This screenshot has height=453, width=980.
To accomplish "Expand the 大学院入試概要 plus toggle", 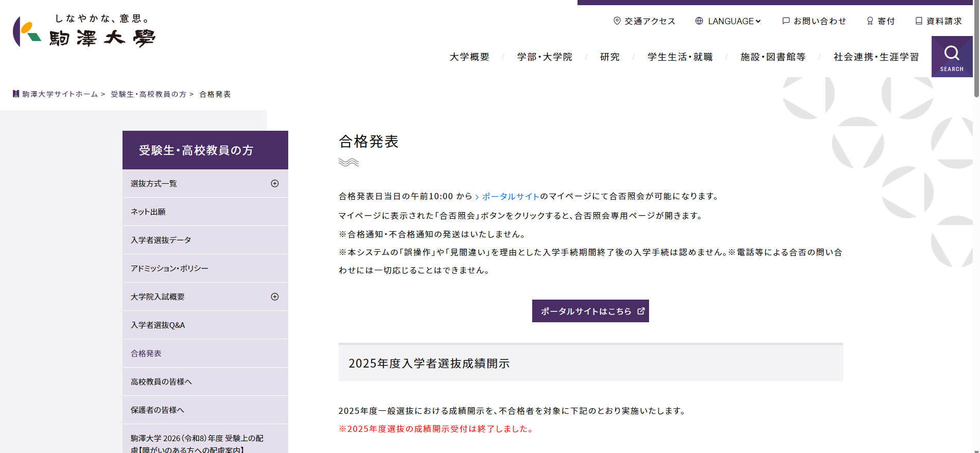I will click(275, 297).
